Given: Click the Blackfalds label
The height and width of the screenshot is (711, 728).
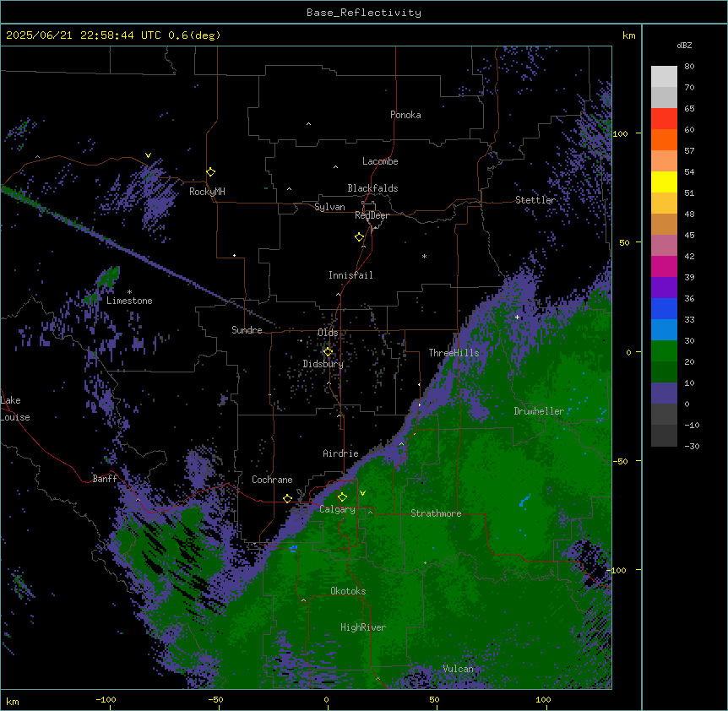Looking at the screenshot, I should pos(372,188).
